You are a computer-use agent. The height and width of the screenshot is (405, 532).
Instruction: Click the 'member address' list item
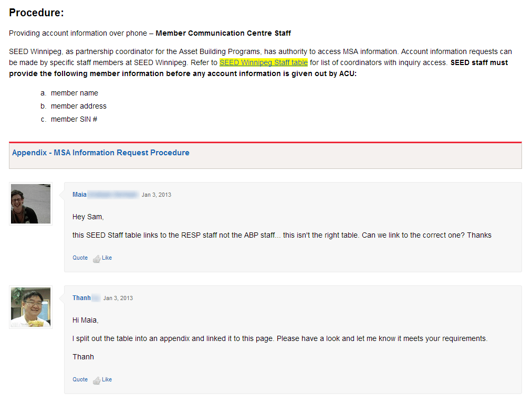pyautogui.click(x=79, y=106)
